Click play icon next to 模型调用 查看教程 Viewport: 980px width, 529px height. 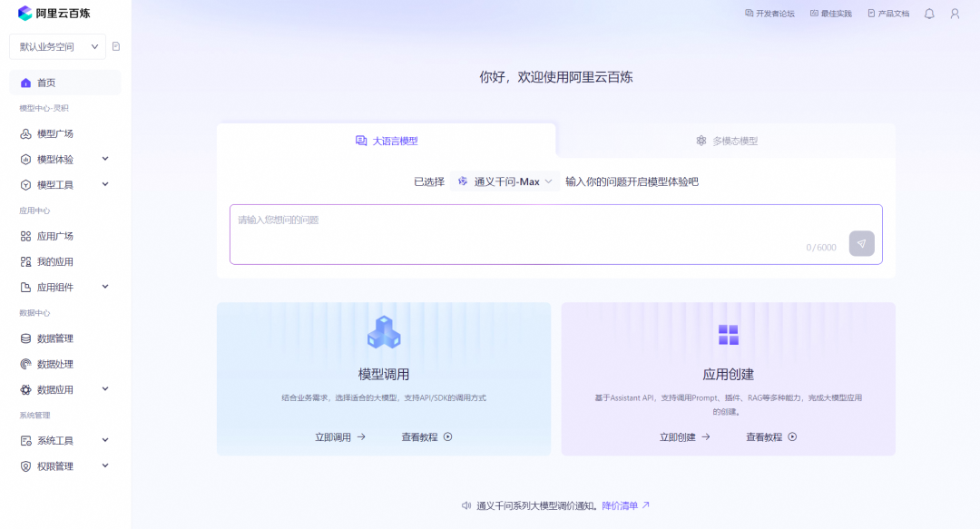[447, 437]
